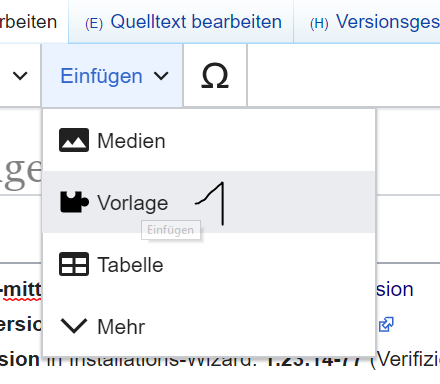Open the dropdown left of Einfügen
This screenshot has width=440, height=384.
click(x=20, y=76)
